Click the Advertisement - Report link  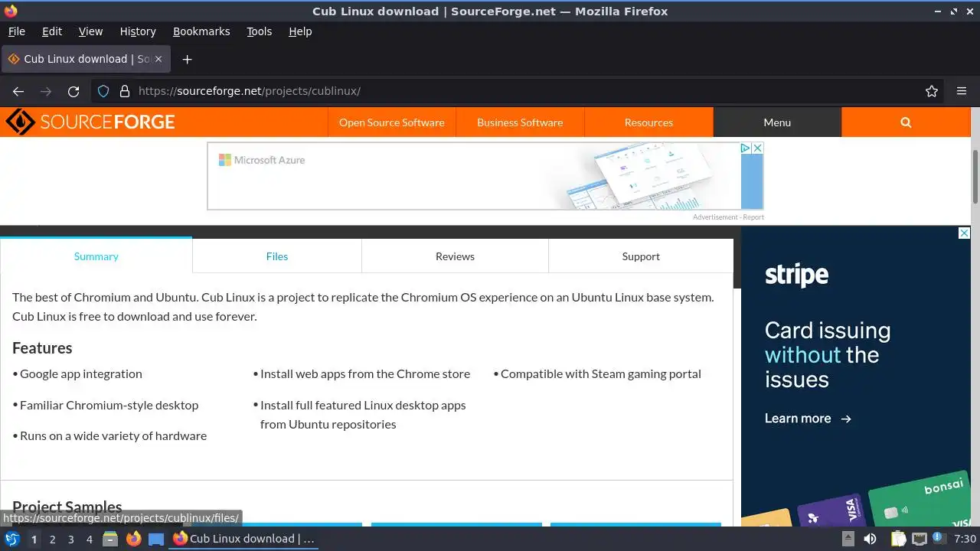point(728,217)
